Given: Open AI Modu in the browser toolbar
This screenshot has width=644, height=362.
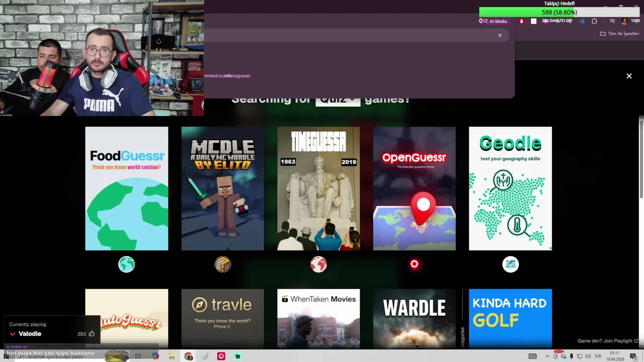Looking at the screenshot, I should tap(495, 21).
